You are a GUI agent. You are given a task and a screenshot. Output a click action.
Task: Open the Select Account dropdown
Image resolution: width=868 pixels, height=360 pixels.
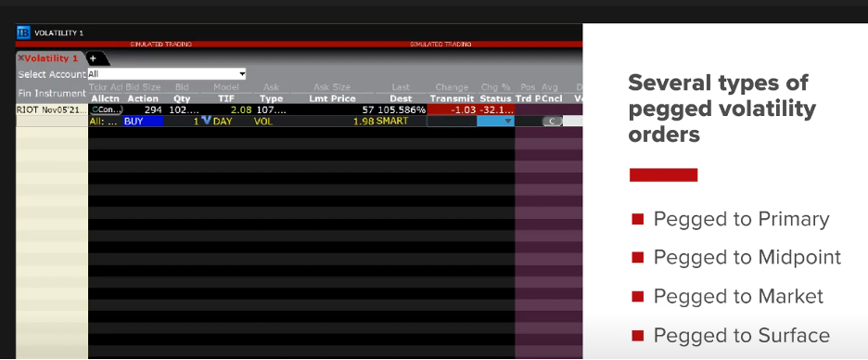pyautogui.click(x=167, y=74)
